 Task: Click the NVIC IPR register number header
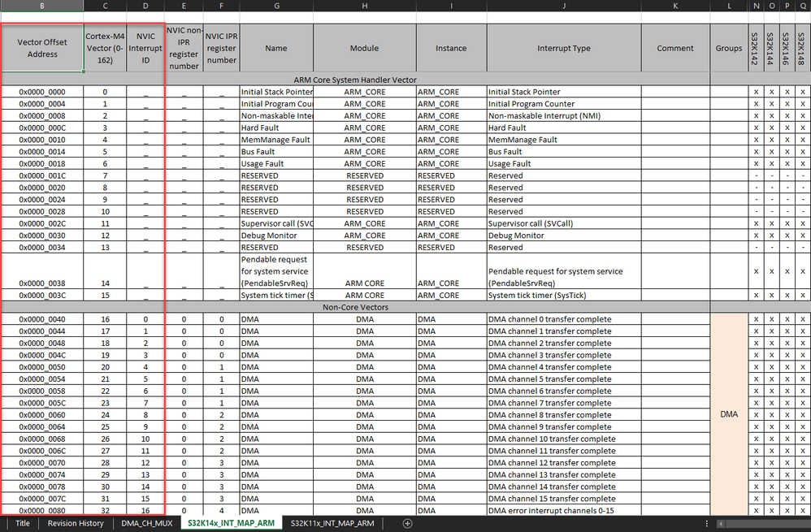221,48
